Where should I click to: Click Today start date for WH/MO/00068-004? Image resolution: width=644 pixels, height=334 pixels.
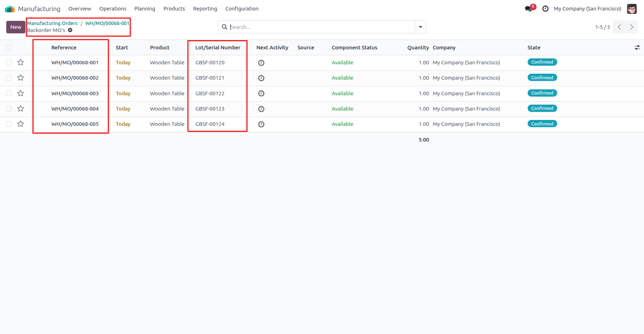coord(123,109)
